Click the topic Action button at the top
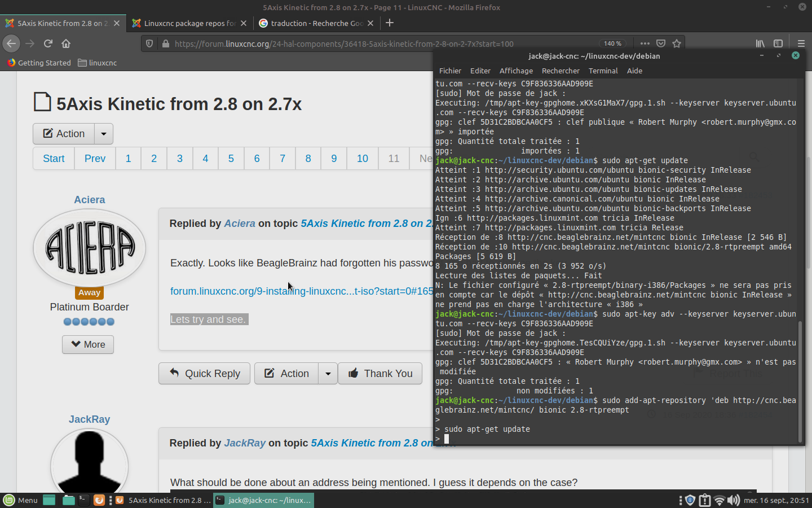 click(x=64, y=134)
